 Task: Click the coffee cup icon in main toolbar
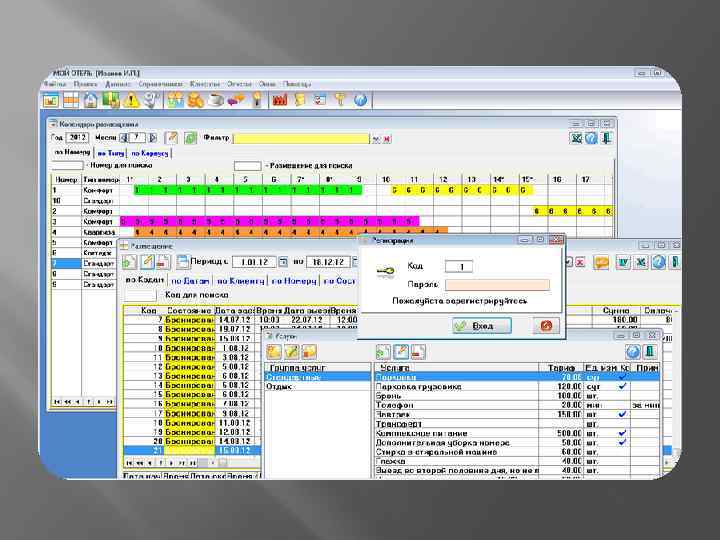pyautogui.click(x=216, y=100)
